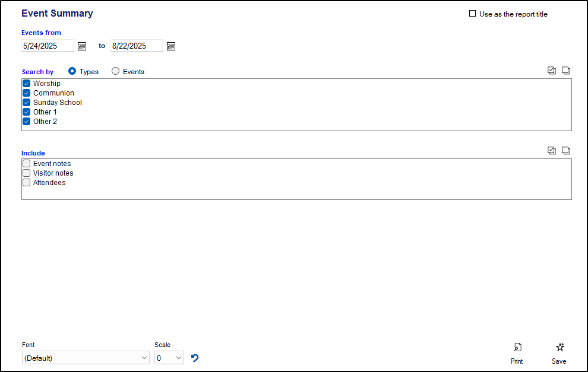This screenshot has width=588, height=372.
Task: Uncheck the Worship event type
Action: coord(26,83)
